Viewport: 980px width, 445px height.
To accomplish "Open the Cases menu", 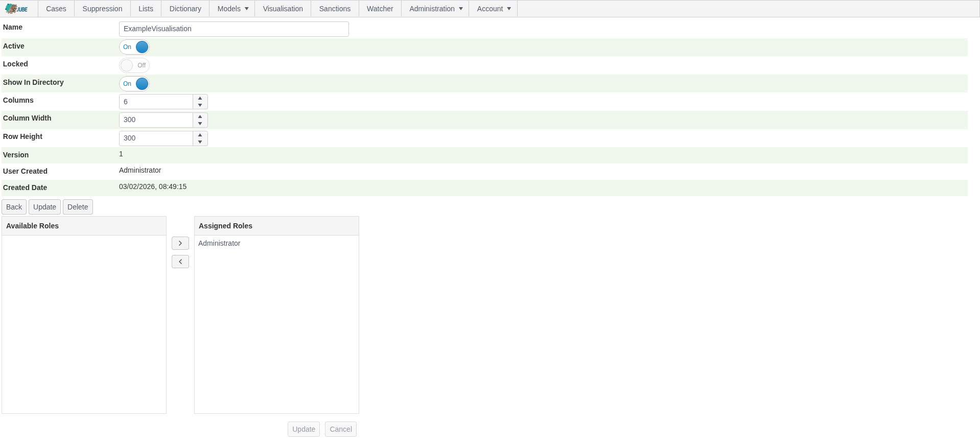I will (56, 9).
